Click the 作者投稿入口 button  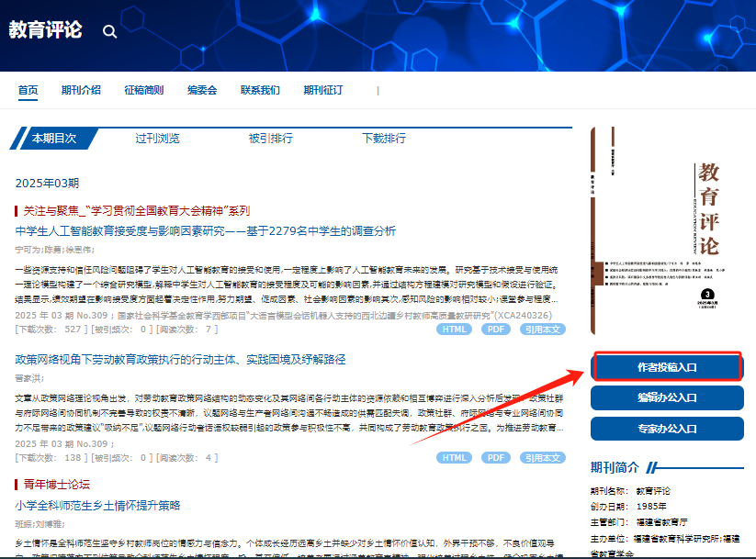coord(666,367)
